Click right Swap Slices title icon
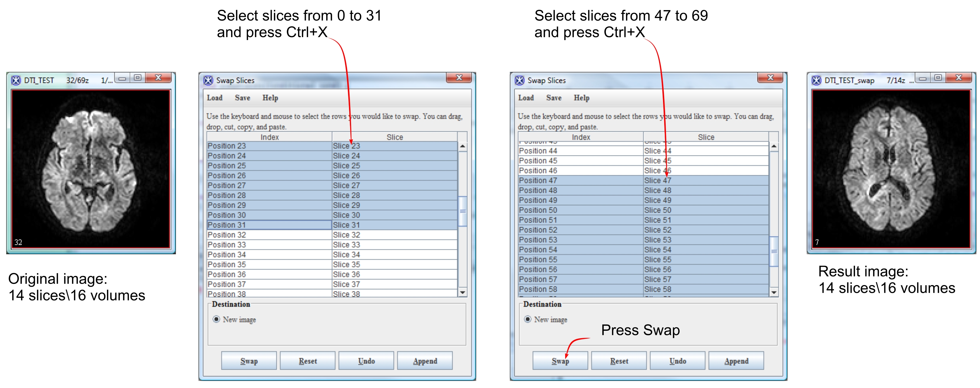Image resolution: width=980 pixels, height=388 pixels. (519, 80)
